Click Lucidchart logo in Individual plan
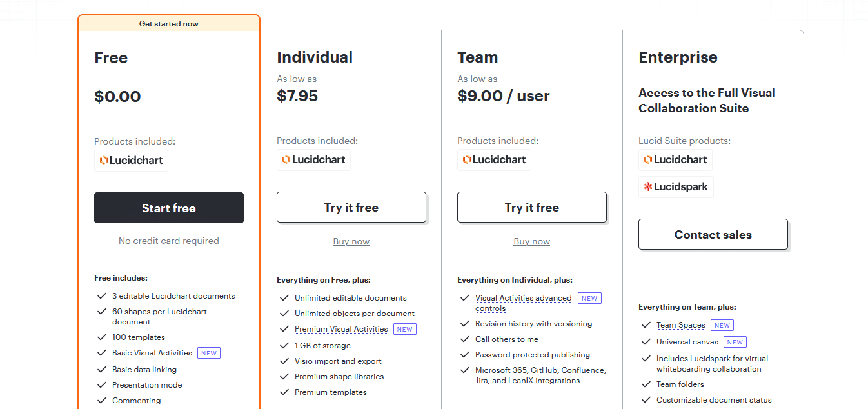Viewport: 868px width, 409px height. pos(313,159)
